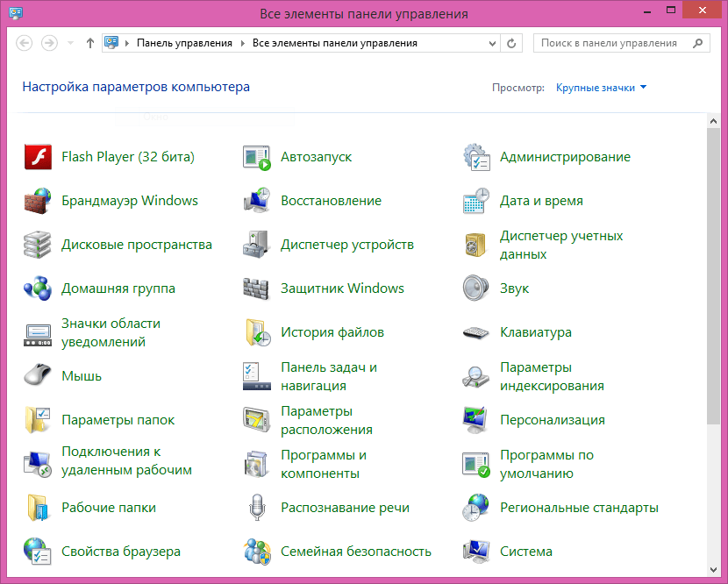This screenshot has width=728, height=584.
Task: Open the Диспетчер учетных данных safe icon
Action: click(476, 245)
